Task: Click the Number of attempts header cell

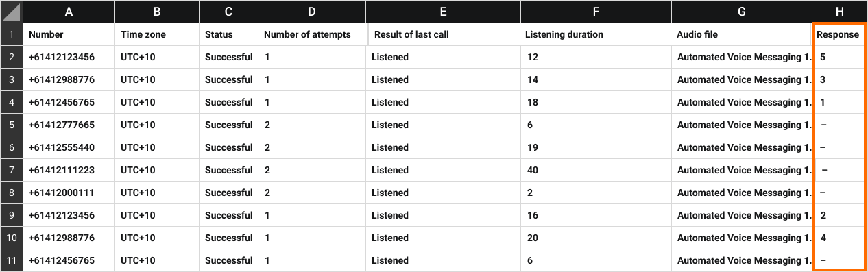Action: [x=312, y=34]
